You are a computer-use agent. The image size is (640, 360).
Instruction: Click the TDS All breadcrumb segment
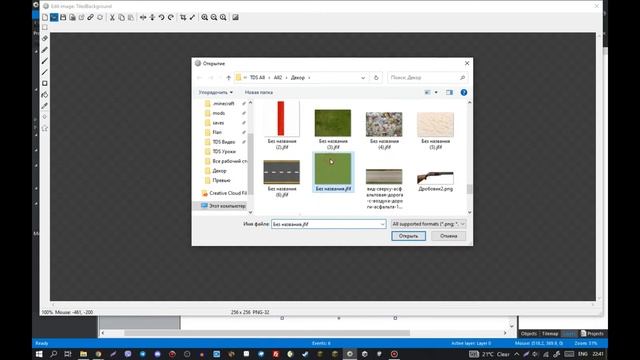257,78
